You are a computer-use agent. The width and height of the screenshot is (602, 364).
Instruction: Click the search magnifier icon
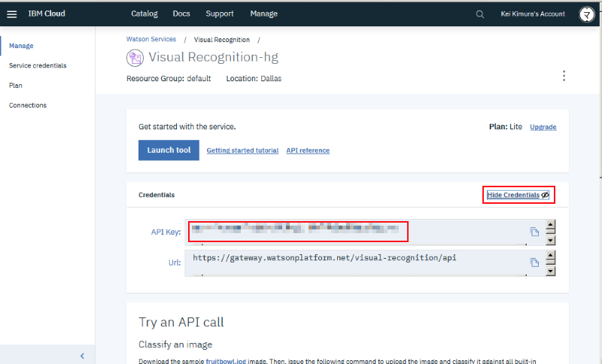(480, 14)
